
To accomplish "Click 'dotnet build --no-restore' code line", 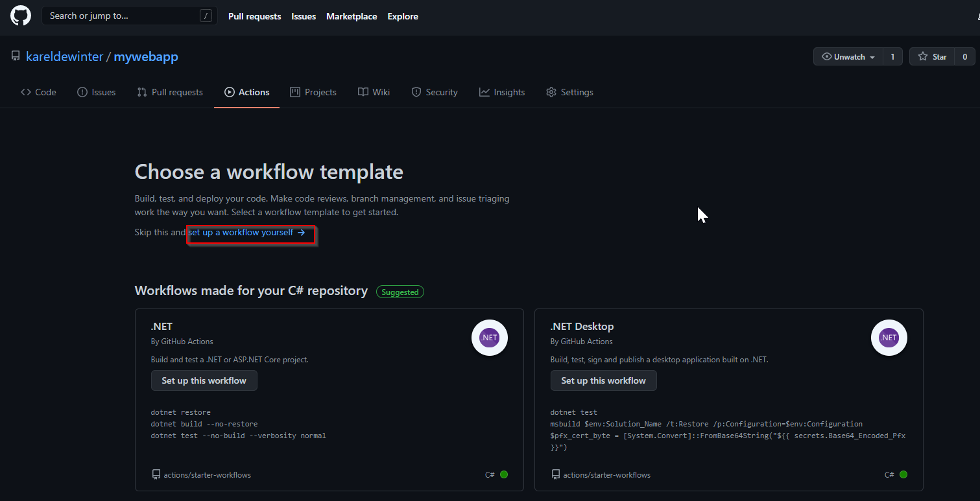I will tap(204, 424).
